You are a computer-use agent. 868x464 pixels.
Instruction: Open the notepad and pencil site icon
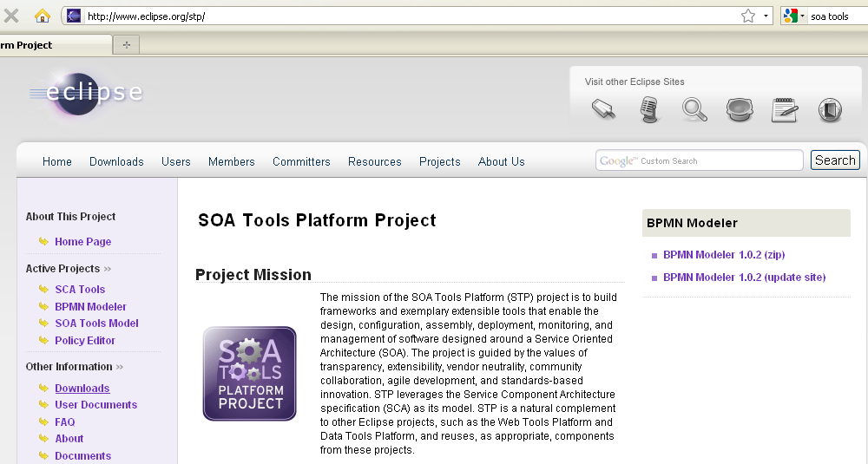tap(784, 110)
